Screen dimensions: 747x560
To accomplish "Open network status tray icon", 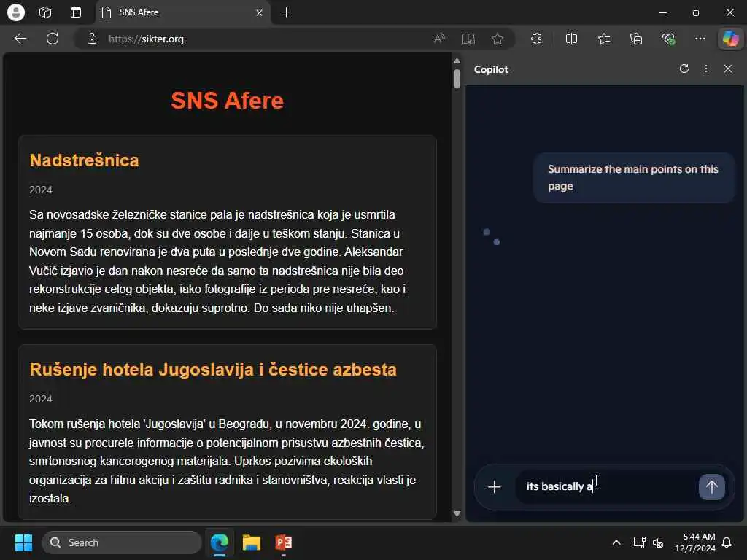I will point(639,542).
